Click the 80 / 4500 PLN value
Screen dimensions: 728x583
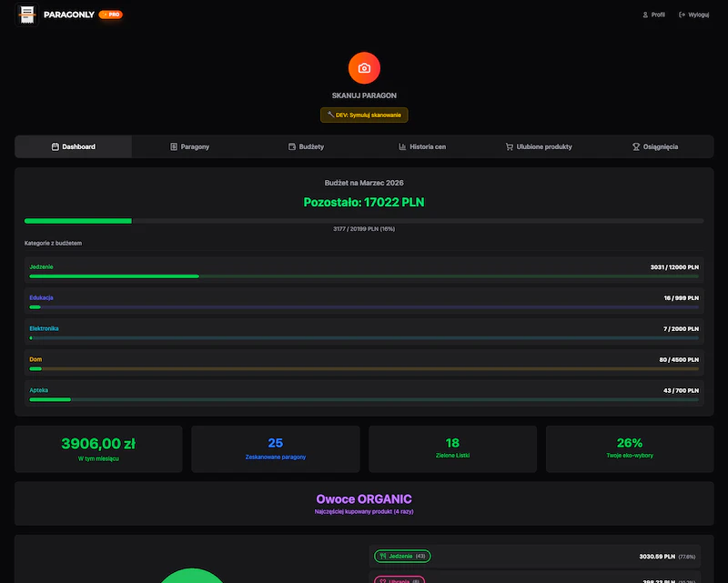(x=679, y=360)
